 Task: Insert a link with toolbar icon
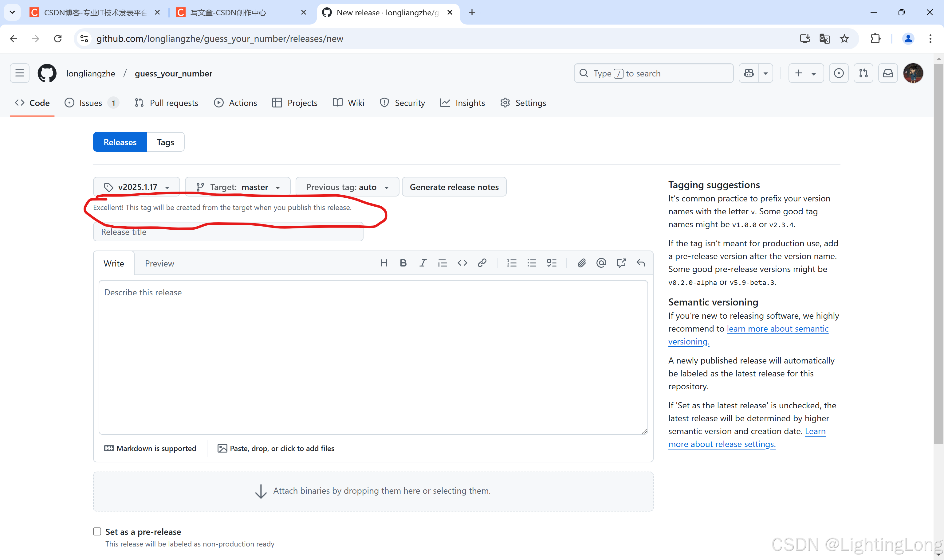[x=482, y=263]
